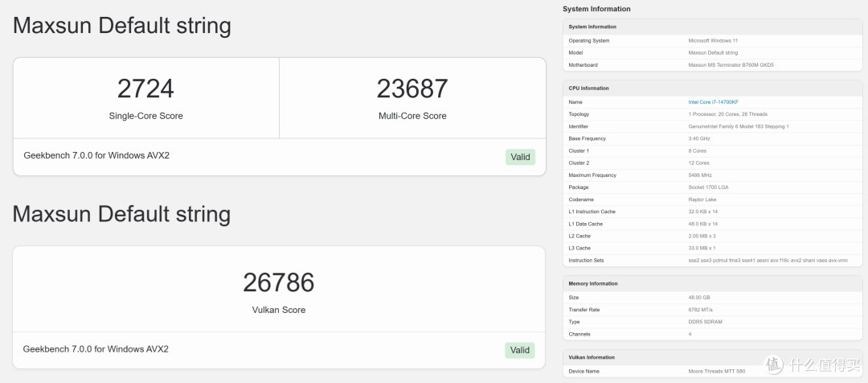Click the Device Name row label

click(584, 372)
